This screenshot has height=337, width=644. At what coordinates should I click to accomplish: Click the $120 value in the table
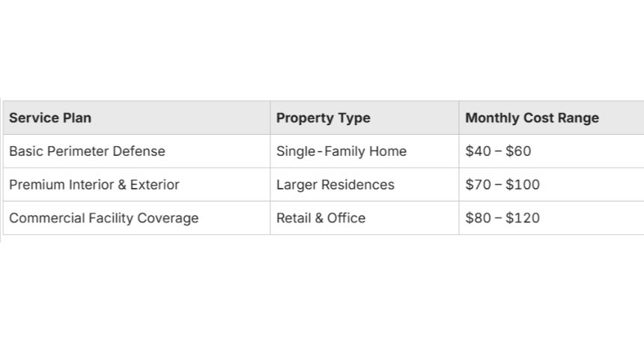pyautogui.click(x=523, y=218)
